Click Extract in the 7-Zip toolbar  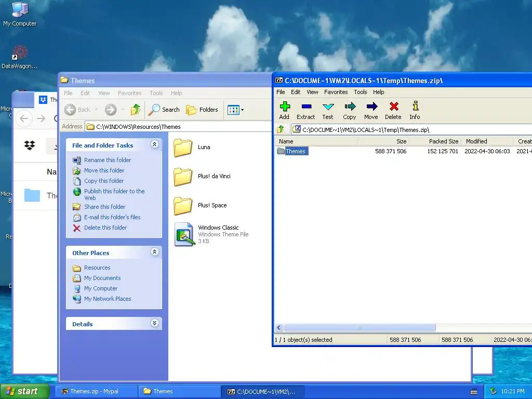(305, 111)
